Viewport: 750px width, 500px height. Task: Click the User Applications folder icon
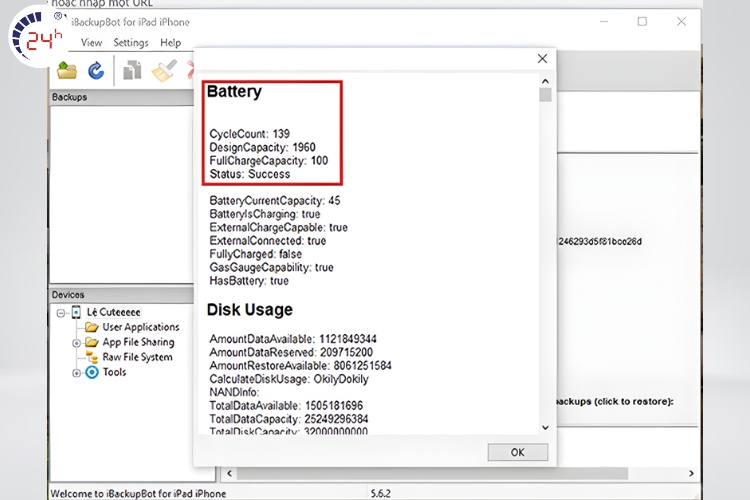coord(92,327)
